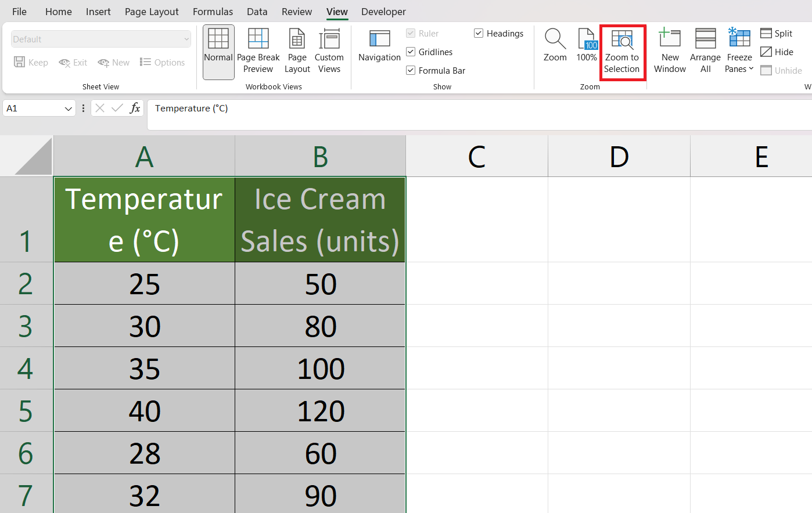Image resolution: width=812 pixels, height=513 pixels.
Task: Uncheck the Gridlines checkbox
Action: tap(411, 52)
